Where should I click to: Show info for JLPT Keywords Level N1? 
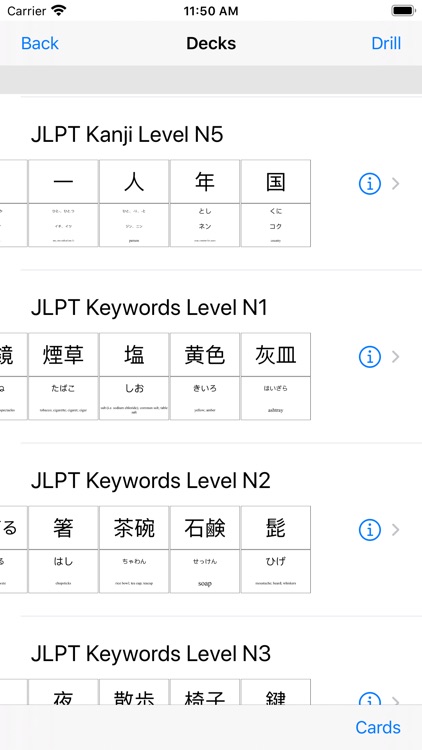[369, 357]
